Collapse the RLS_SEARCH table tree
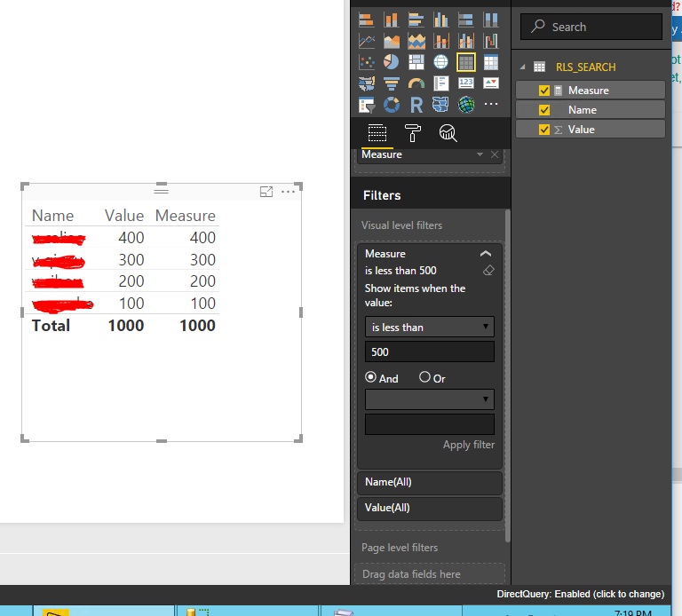Image resolution: width=682 pixels, height=616 pixels. click(523, 67)
